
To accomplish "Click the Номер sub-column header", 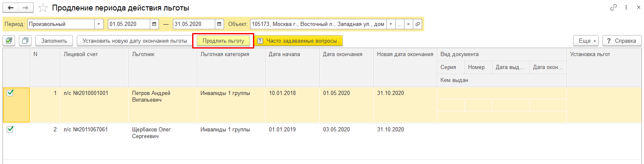I will (x=478, y=67).
